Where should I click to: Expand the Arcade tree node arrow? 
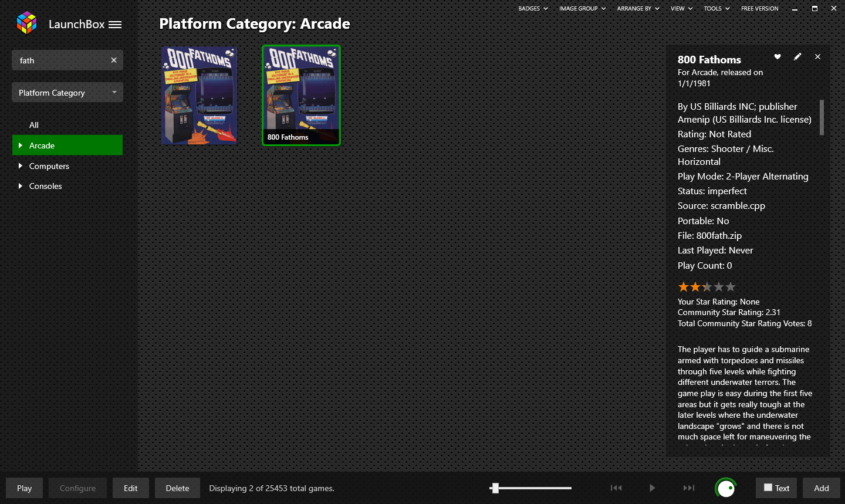click(x=21, y=145)
